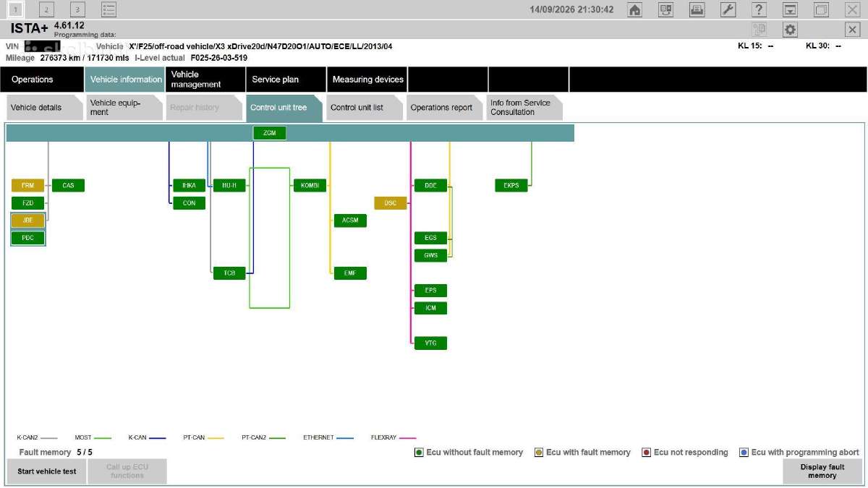Click the EKPS fuel pump control node
The width and height of the screenshot is (868, 488).
[511, 186]
